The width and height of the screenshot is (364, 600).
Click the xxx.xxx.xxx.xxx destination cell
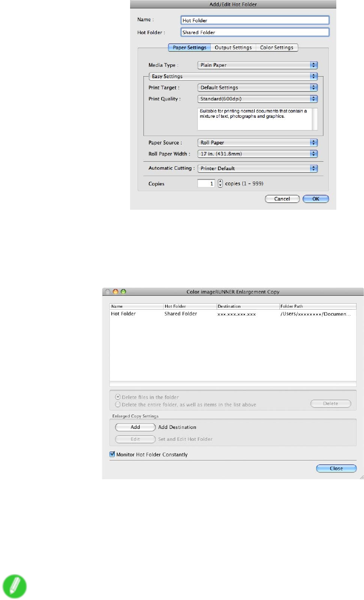coord(236,314)
